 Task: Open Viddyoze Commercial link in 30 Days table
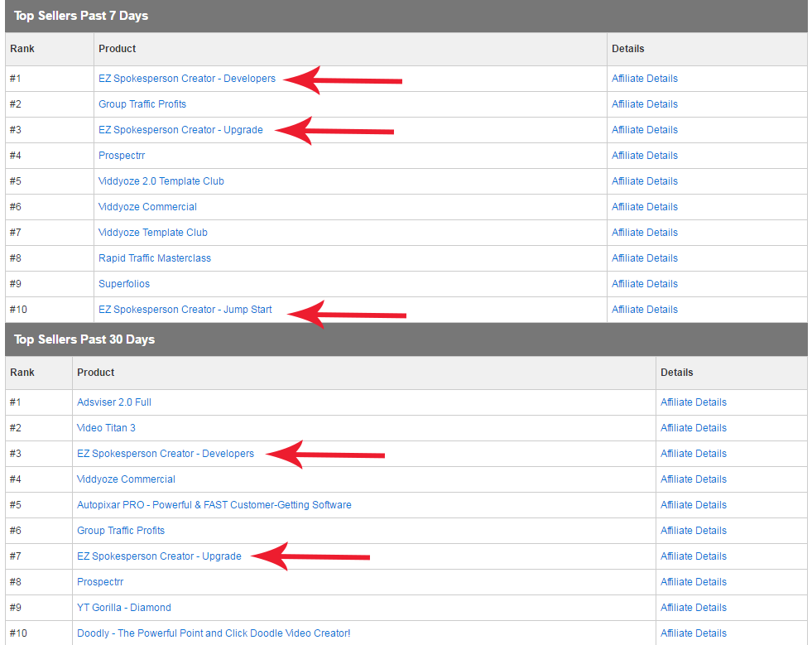click(x=126, y=479)
